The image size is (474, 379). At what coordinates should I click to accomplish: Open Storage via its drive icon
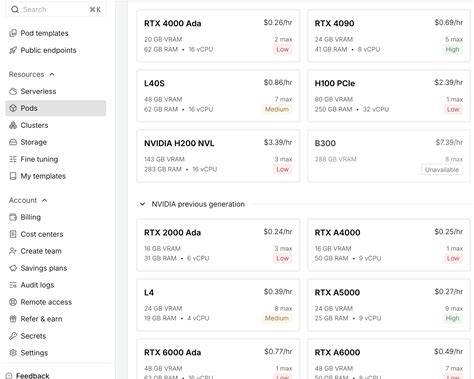[13, 142]
